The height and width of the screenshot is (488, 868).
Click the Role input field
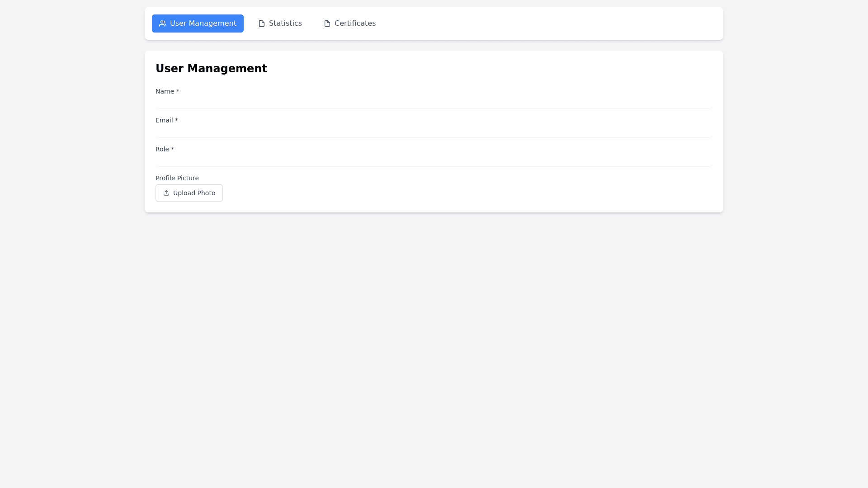click(x=434, y=161)
